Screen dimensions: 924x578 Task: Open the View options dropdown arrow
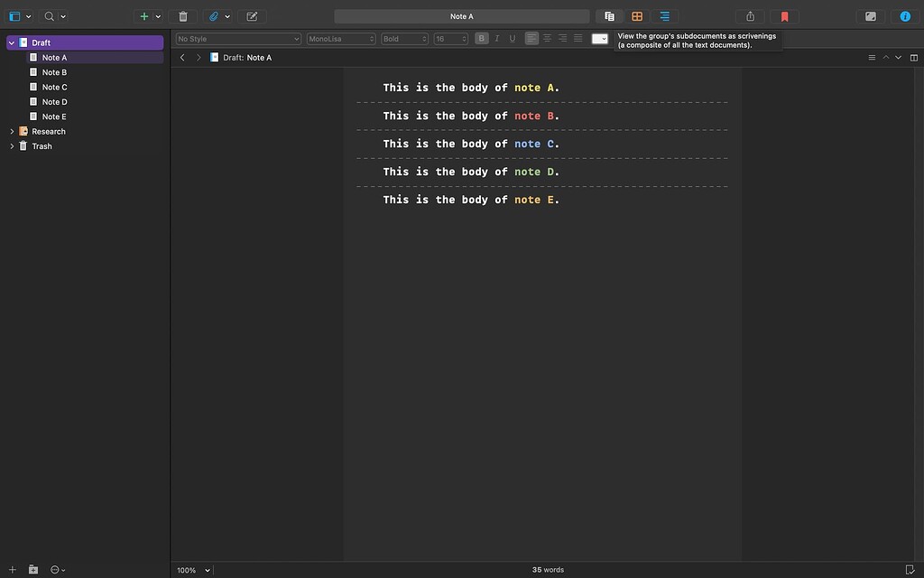pyautogui.click(x=28, y=16)
